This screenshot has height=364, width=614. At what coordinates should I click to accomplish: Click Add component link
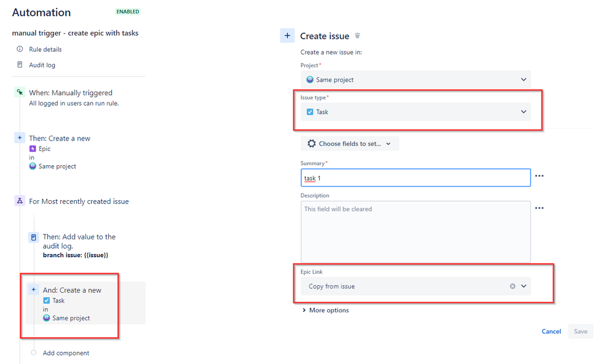[66, 353]
